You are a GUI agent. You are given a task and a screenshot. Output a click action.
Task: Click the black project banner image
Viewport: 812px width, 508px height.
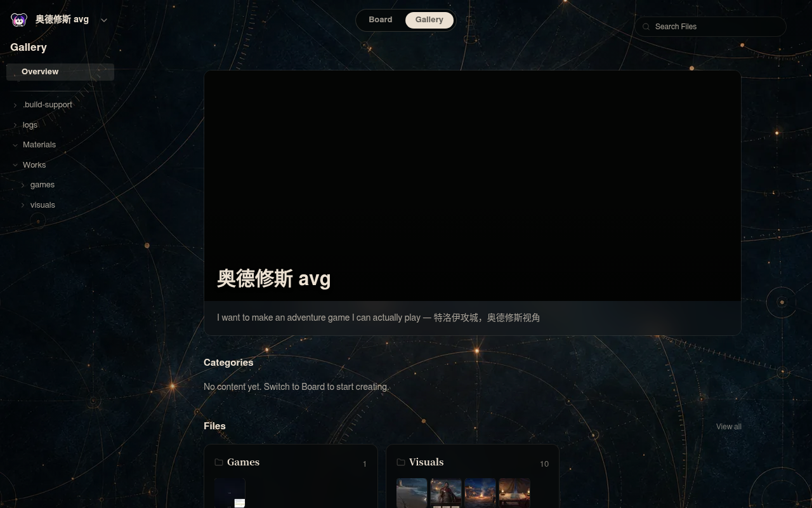pos(473,185)
